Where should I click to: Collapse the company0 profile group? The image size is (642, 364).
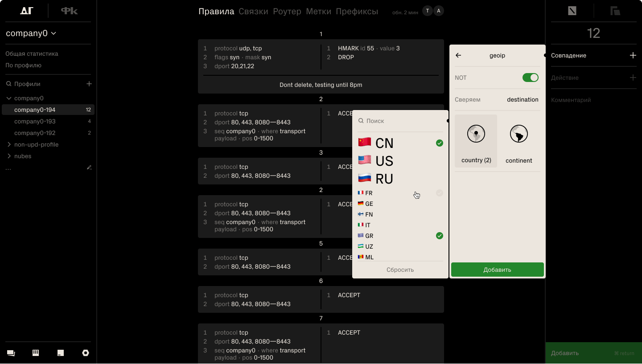click(10, 98)
